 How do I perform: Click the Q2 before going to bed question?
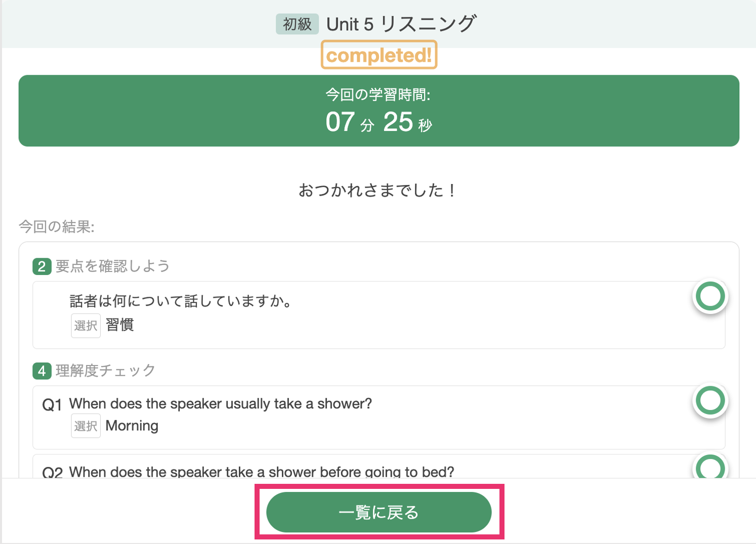262,472
